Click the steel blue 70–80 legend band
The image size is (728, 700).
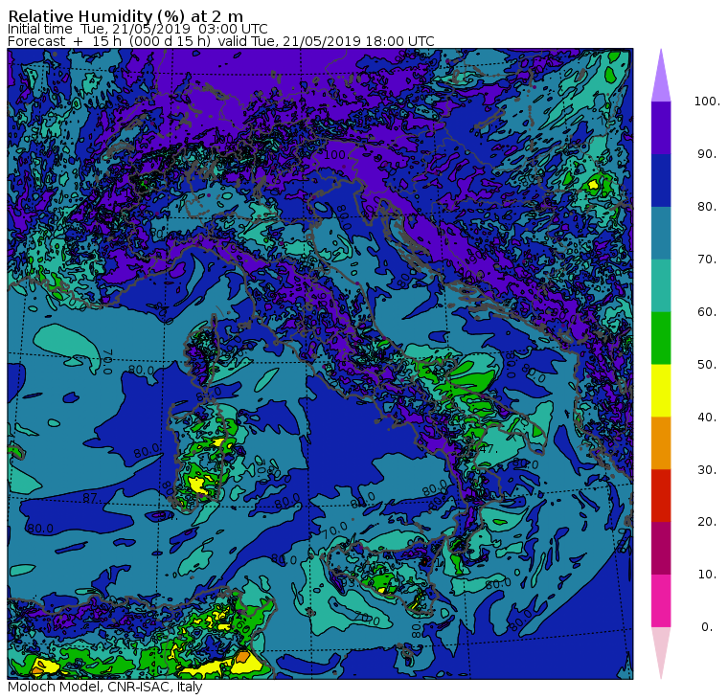click(x=661, y=233)
